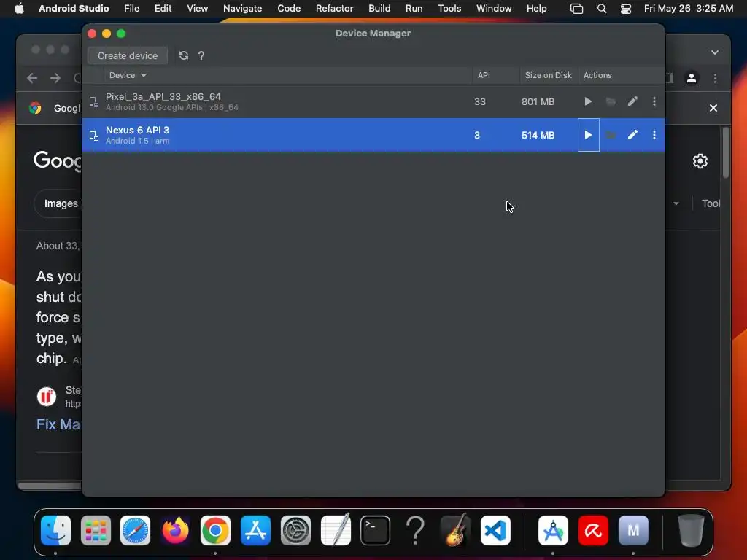Viewport: 747px width, 560px height.
Task: Click the 514 MB size cell
Action: tap(538, 135)
